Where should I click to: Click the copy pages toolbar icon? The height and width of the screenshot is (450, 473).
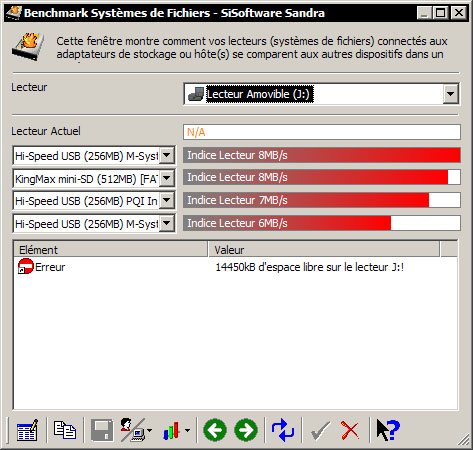click(65, 430)
